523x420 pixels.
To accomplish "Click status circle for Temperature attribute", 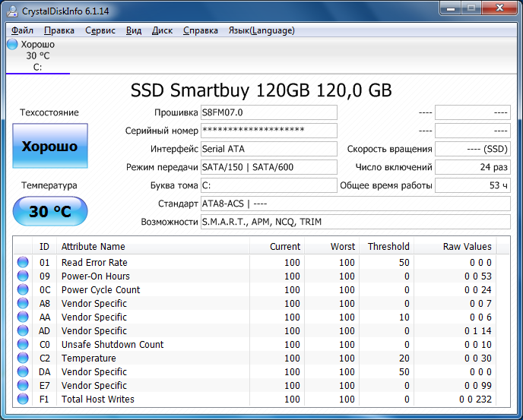I will (23, 358).
